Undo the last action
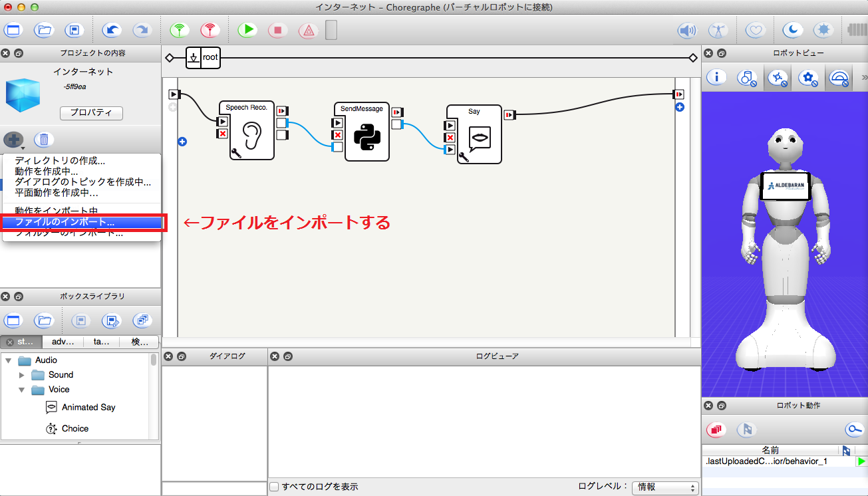 (x=111, y=30)
